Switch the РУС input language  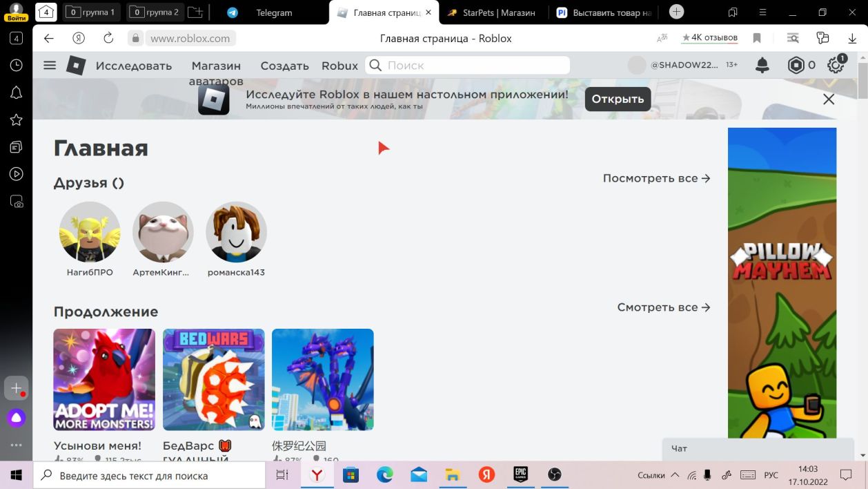tap(771, 475)
